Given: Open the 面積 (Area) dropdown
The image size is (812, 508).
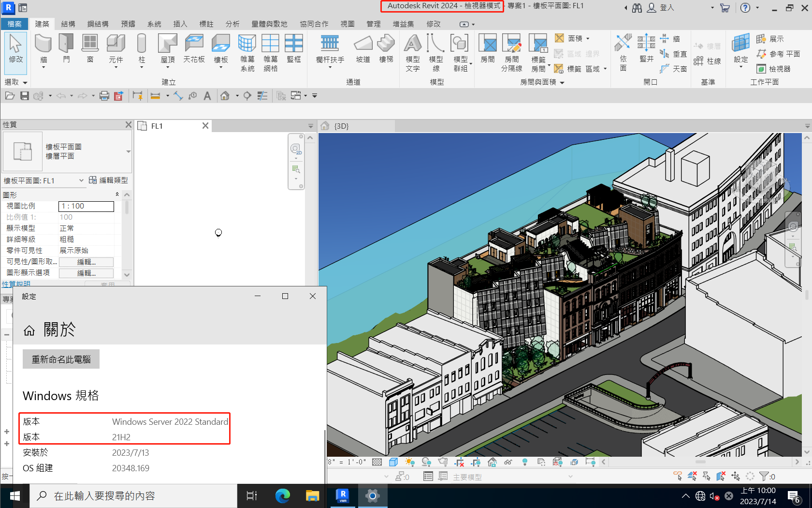Looking at the screenshot, I should tap(588, 39).
